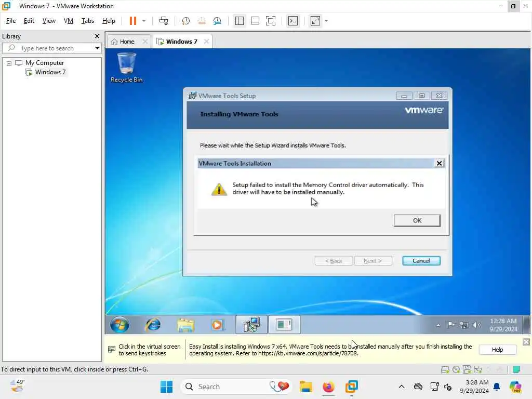Image resolution: width=532 pixels, height=399 pixels.
Task: Close the Windows 7 tab
Action: tap(206, 42)
